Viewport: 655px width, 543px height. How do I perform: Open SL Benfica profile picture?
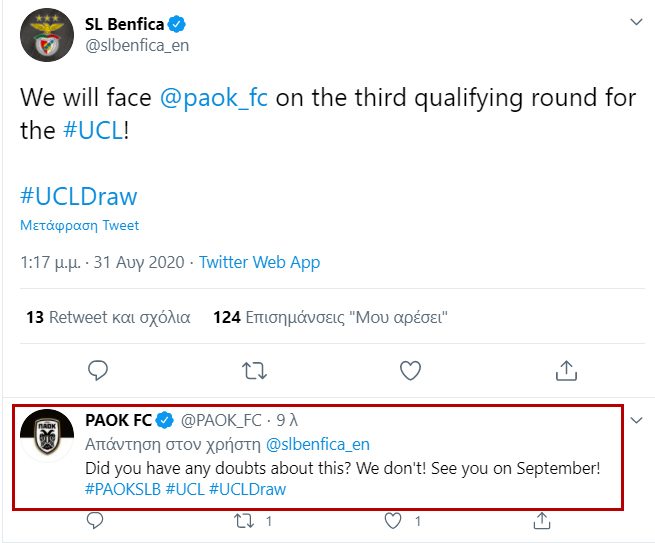pyautogui.click(x=46, y=36)
